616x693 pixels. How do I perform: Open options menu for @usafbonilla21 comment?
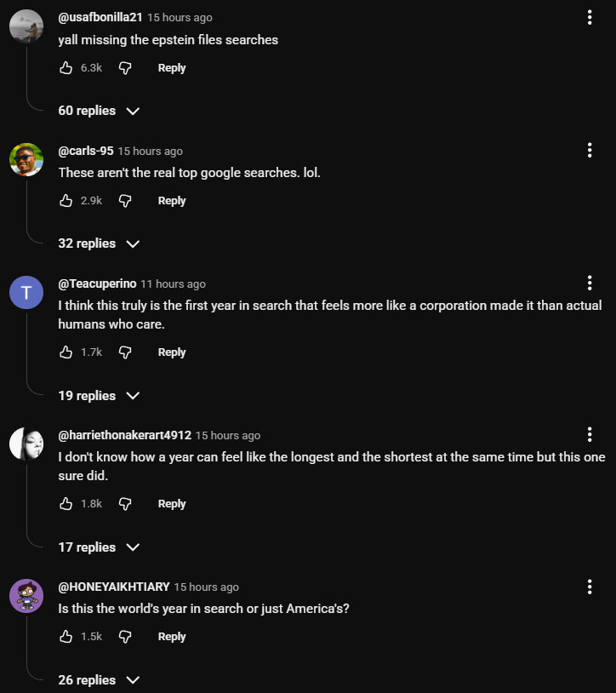pyautogui.click(x=590, y=17)
